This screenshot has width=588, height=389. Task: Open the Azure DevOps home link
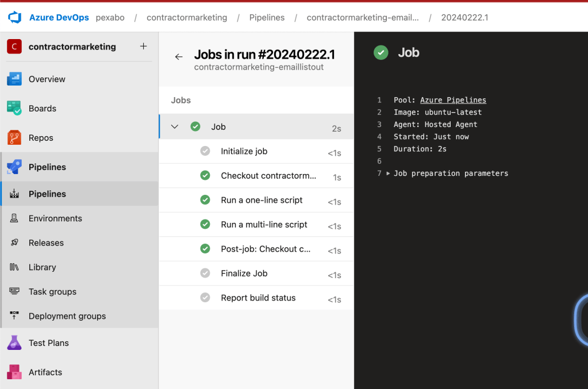[59, 18]
